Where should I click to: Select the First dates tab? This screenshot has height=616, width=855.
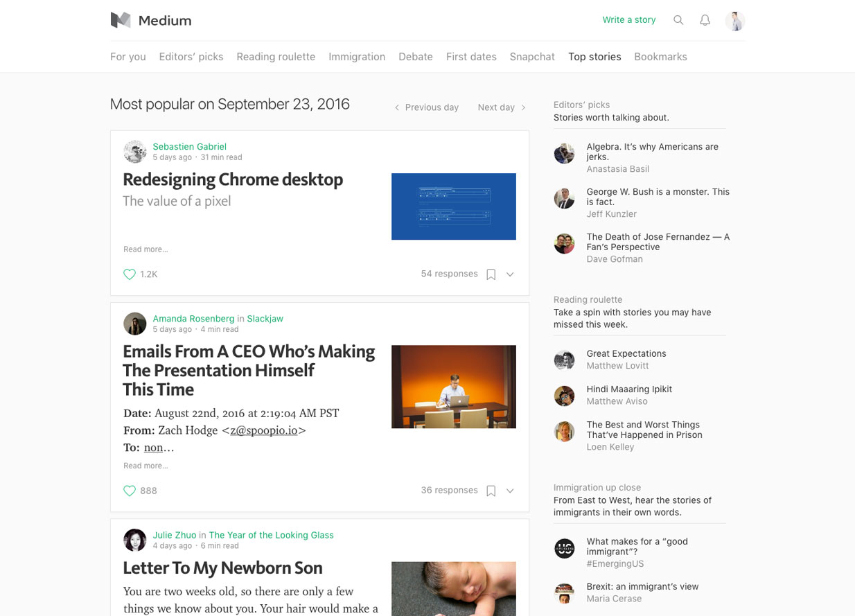471,57
